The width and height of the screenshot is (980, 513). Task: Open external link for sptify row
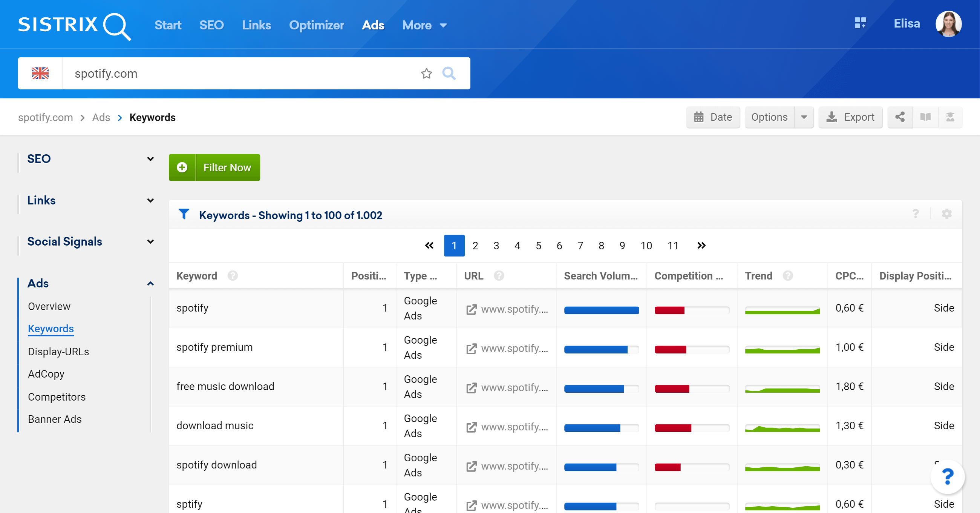pyautogui.click(x=472, y=505)
